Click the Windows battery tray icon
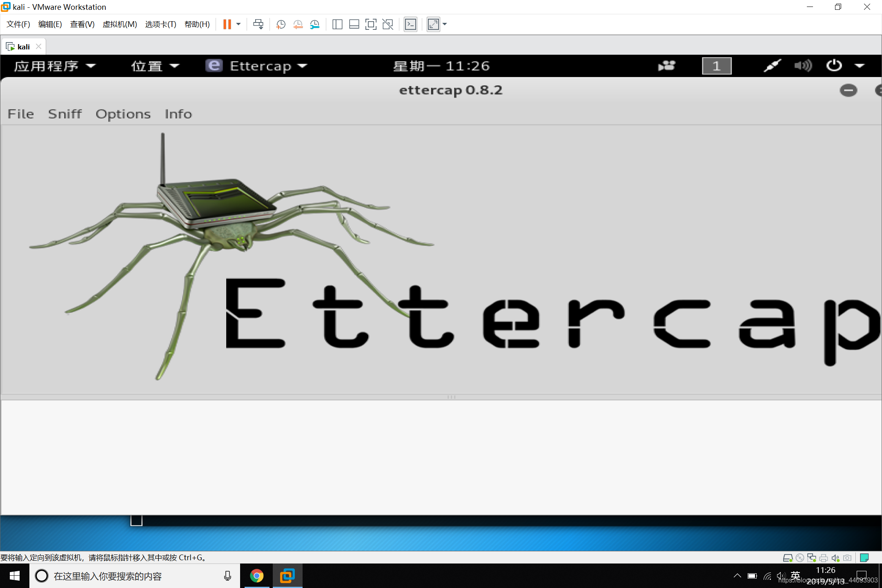 (752, 576)
